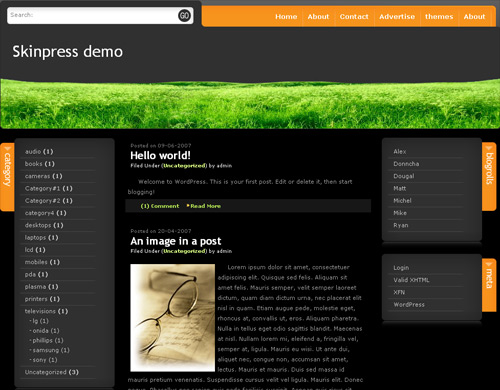This screenshot has width=500, height=390.
Task: Collapse the meta sidebar tab
Action: [489, 285]
